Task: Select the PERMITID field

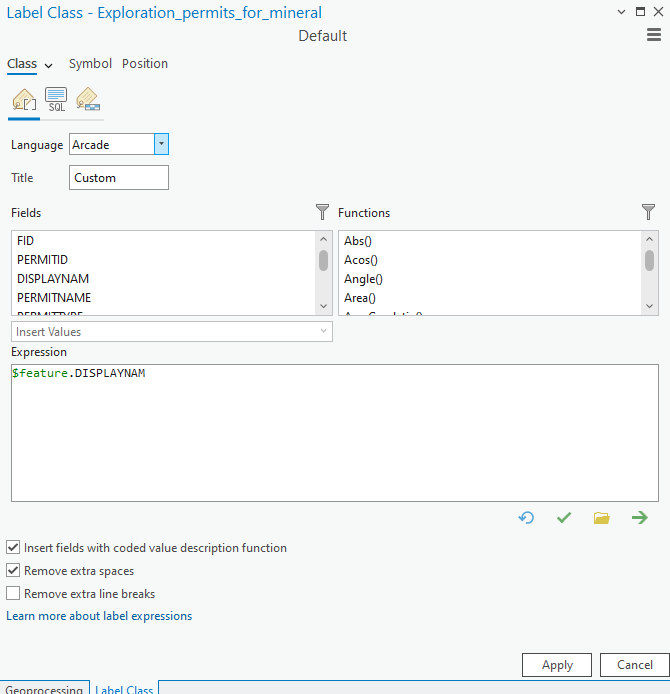Action: click(x=42, y=260)
